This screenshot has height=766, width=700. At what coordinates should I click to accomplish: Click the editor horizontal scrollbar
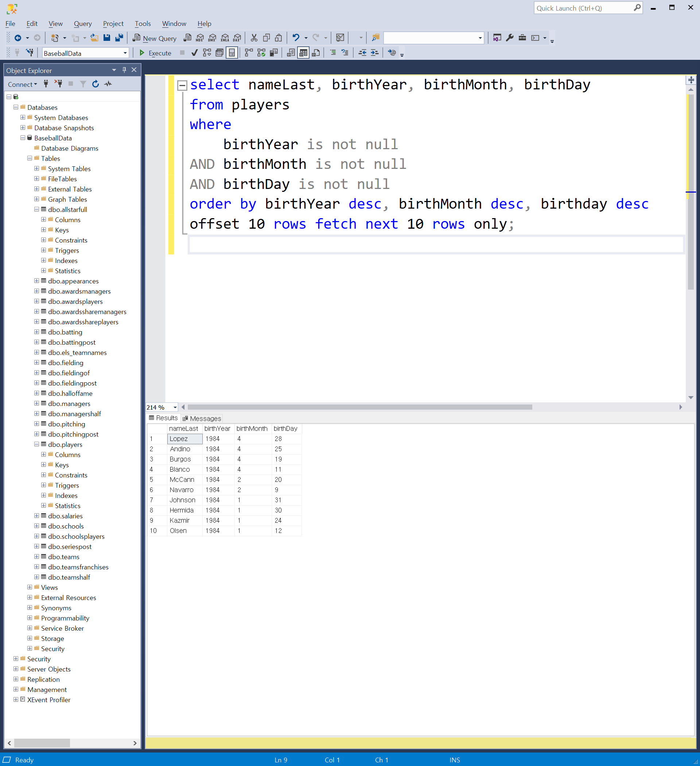(359, 407)
